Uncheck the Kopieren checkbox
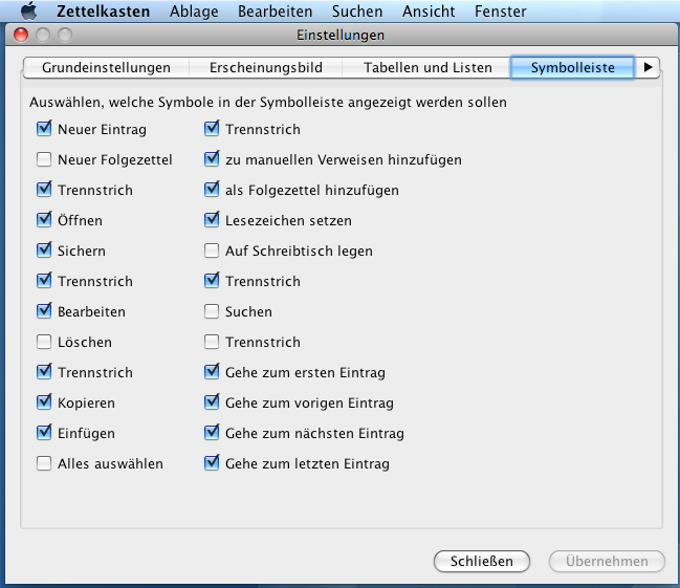The image size is (680, 588). tap(44, 402)
